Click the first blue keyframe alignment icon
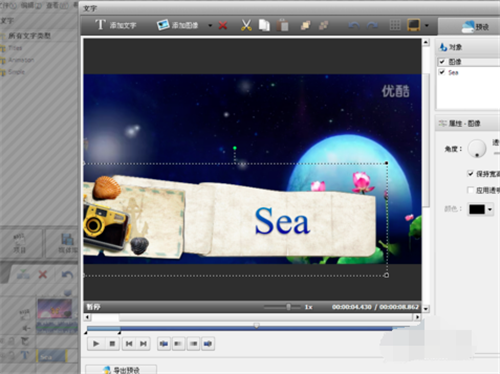The width and height of the screenshot is (500, 374). (164, 343)
